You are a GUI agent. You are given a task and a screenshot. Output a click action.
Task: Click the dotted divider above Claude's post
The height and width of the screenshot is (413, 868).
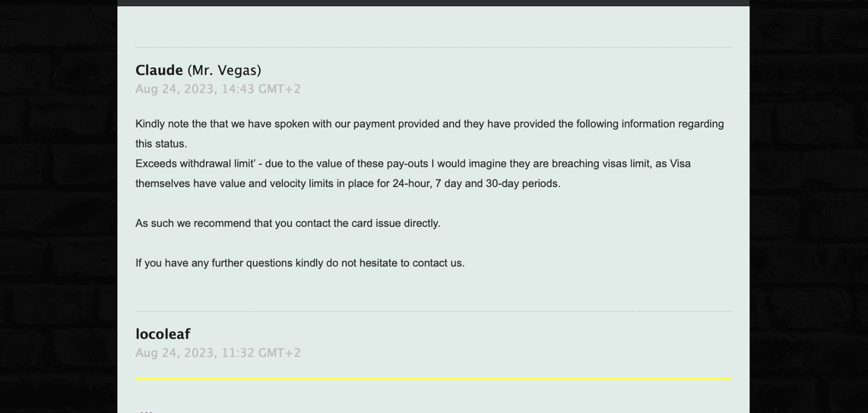[433, 47]
